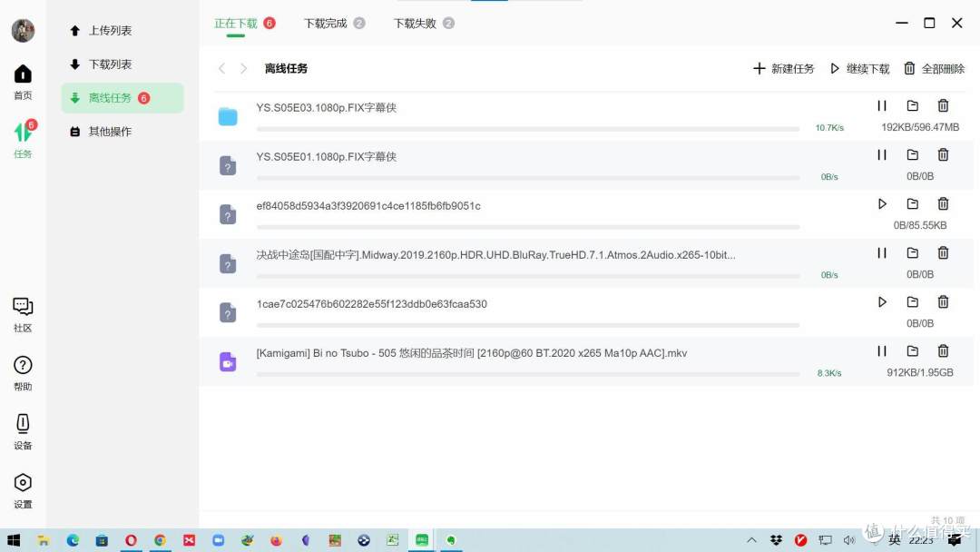This screenshot has height=552, width=980.
Task: Open the volume control in tray
Action: (x=848, y=540)
